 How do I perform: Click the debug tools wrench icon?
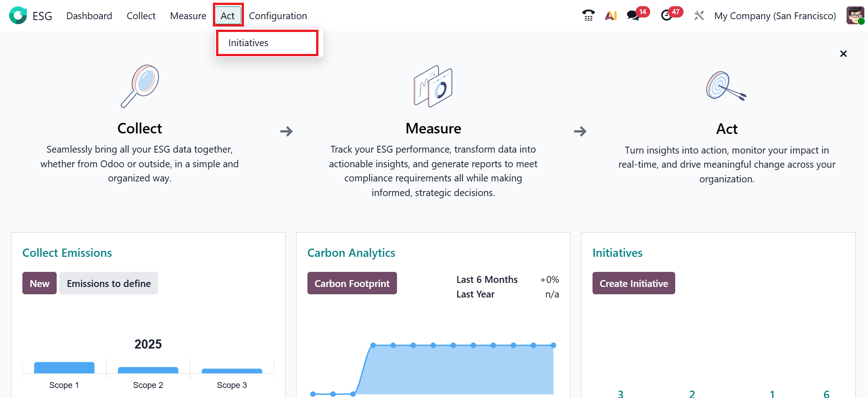(699, 16)
